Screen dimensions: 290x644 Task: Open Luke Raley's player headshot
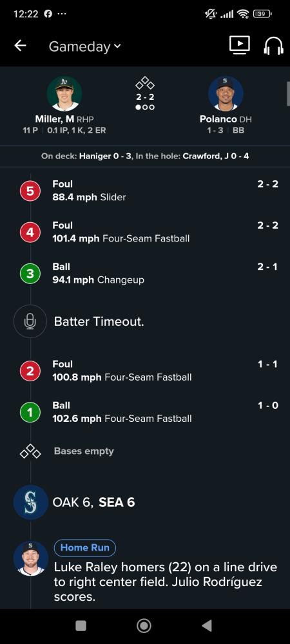click(31, 558)
